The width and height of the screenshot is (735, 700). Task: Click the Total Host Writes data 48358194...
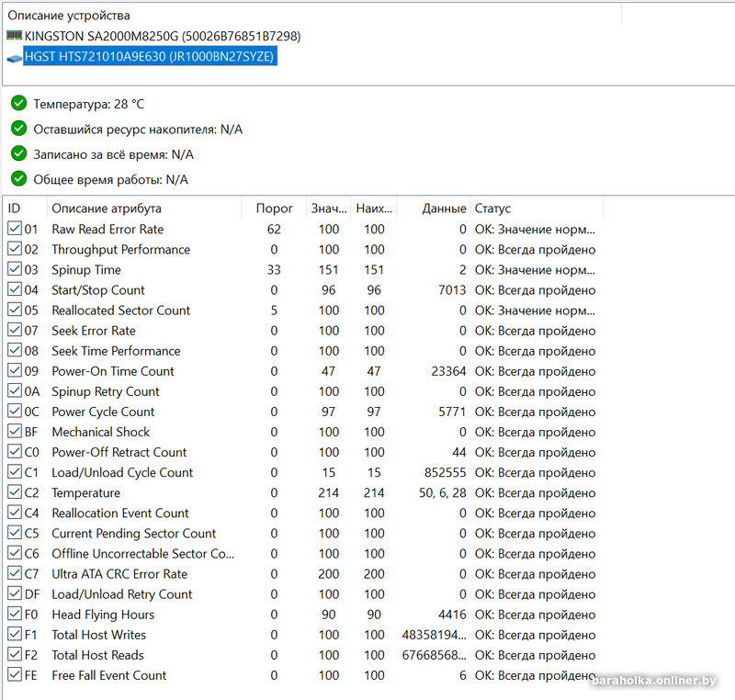point(434,635)
